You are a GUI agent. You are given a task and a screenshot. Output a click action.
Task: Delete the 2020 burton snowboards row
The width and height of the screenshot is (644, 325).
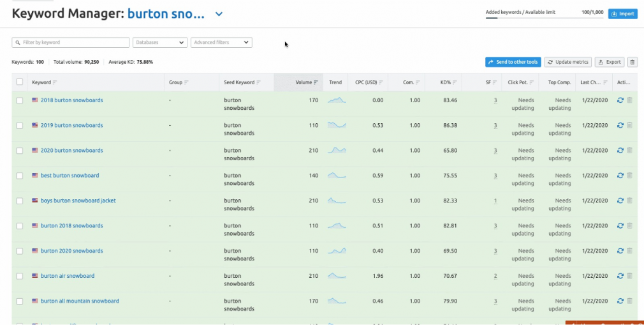click(629, 150)
